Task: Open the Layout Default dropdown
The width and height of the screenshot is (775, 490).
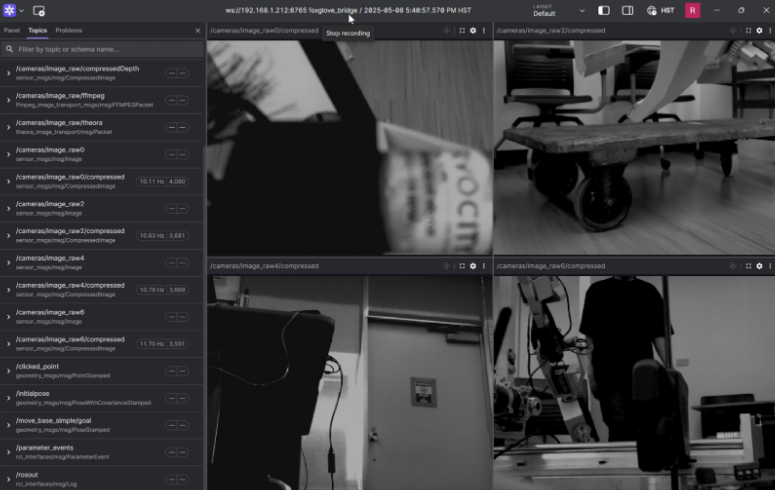Action: coord(559,10)
